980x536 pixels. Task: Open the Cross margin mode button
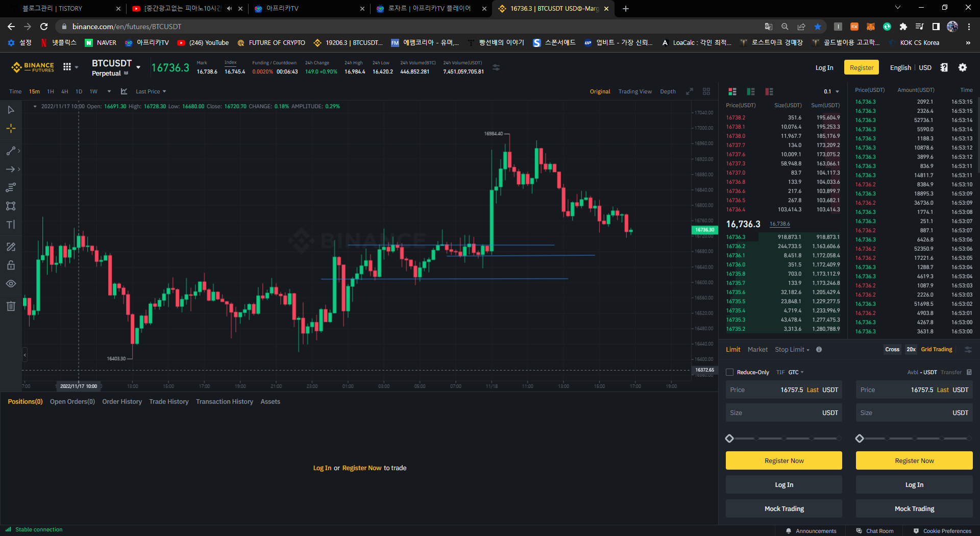(892, 350)
